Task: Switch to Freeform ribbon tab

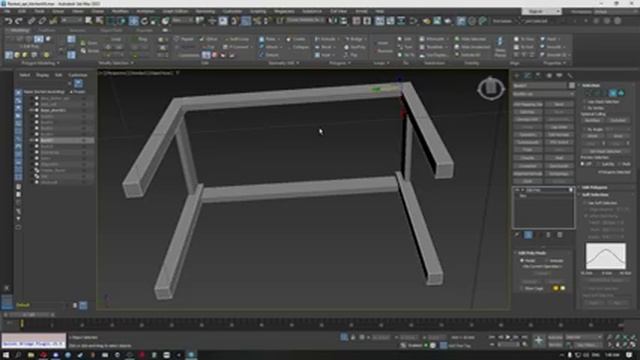Action: coord(47,30)
